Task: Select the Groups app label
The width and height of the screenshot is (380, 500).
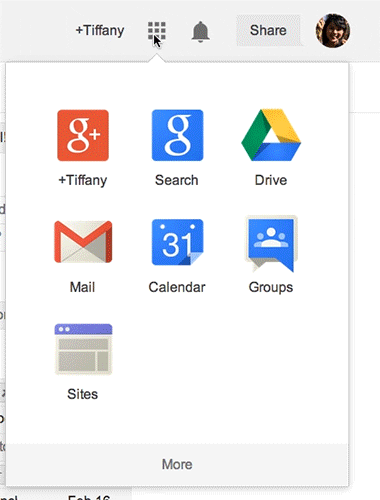Action: (x=271, y=287)
